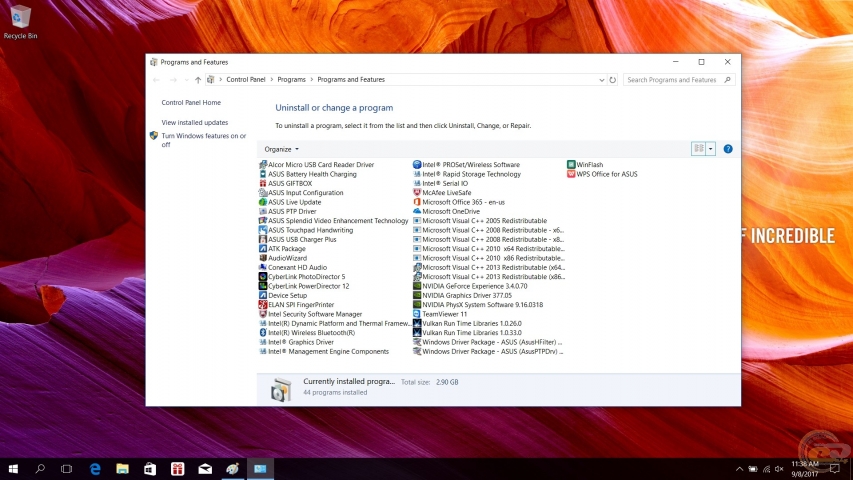Select Microsoft Visual C++ 2005 Redistributable
The width and height of the screenshot is (853, 480).
pos(480,220)
